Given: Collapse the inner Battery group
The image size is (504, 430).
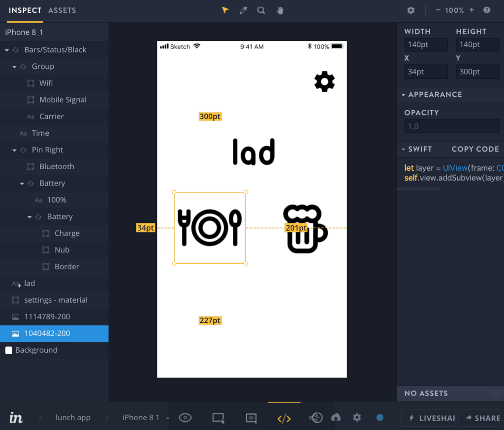Looking at the screenshot, I should click(30, 217).
